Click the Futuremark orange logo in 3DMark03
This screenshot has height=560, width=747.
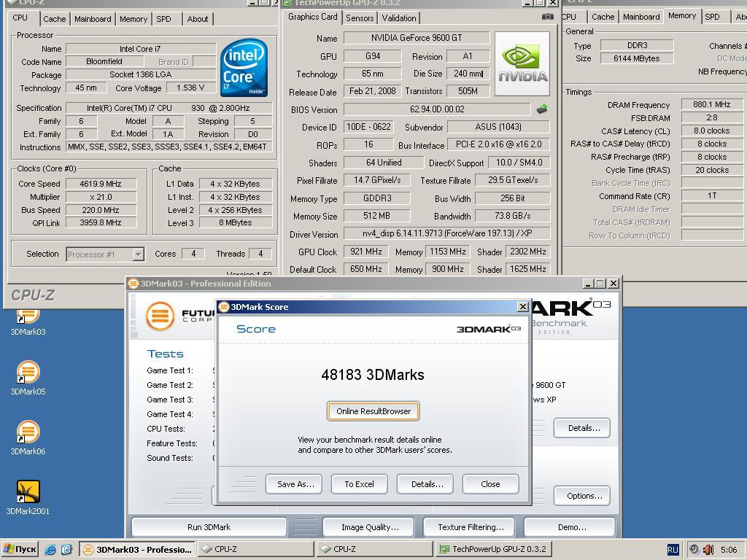click(160, 316)
